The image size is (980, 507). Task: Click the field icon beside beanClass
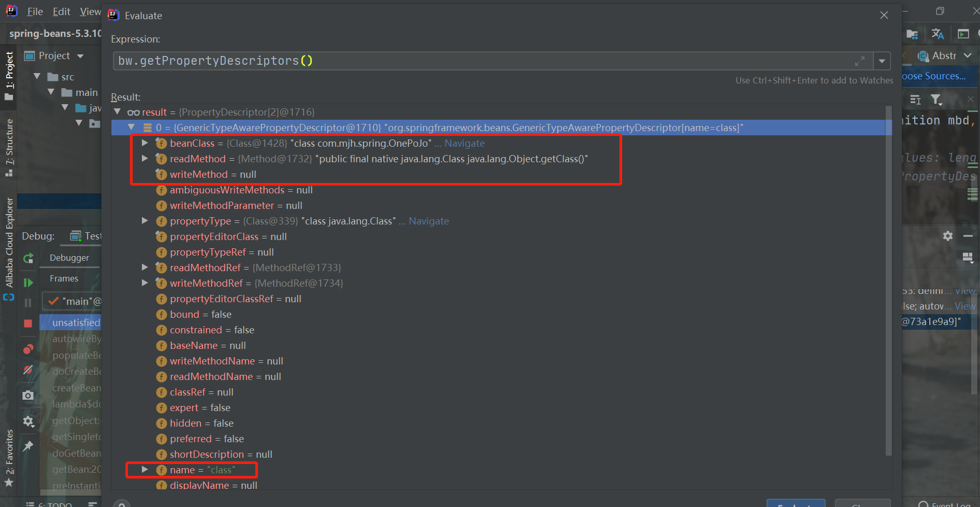click(162, 144)
